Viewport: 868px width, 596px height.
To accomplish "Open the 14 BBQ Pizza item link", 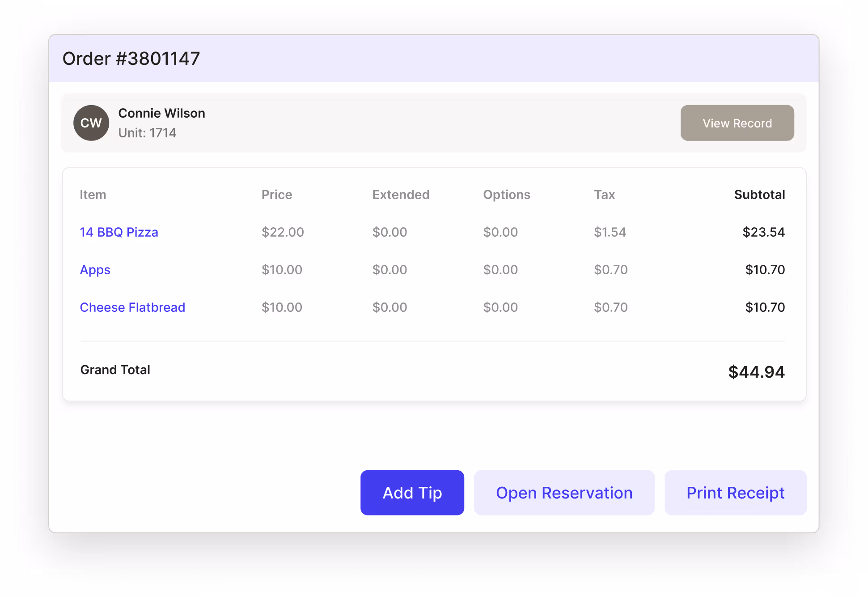I will pyautogui.click(x=119, y=232).
